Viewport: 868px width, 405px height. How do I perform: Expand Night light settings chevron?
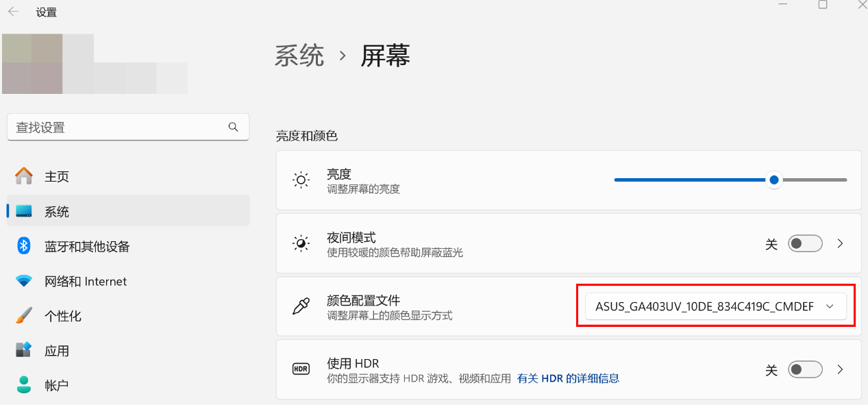pos(841,243)
